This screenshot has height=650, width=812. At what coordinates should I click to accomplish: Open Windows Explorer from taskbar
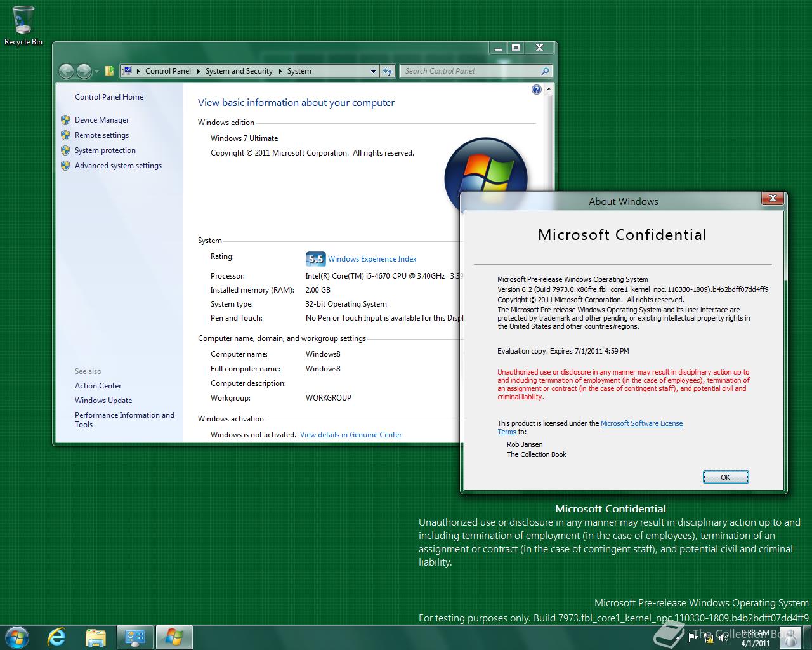pyautogui.click(x=95, y=637)
